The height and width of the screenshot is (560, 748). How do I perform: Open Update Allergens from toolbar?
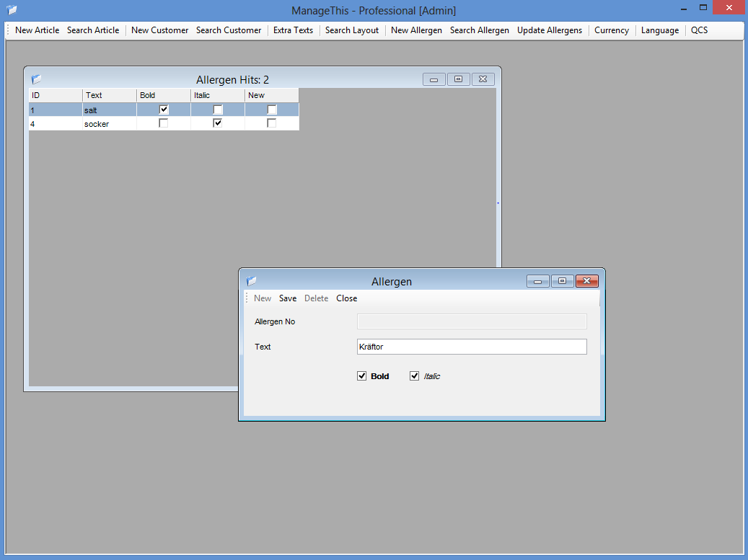tap(549, 30)
